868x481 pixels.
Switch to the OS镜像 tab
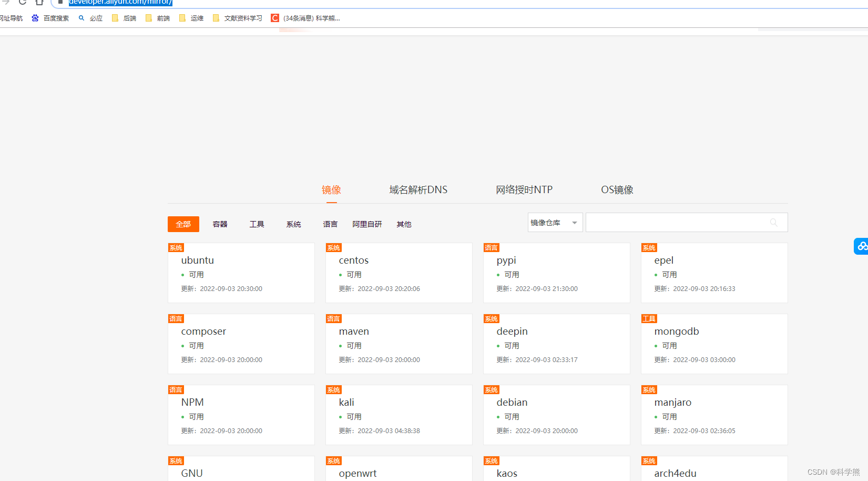pos(617,190)
